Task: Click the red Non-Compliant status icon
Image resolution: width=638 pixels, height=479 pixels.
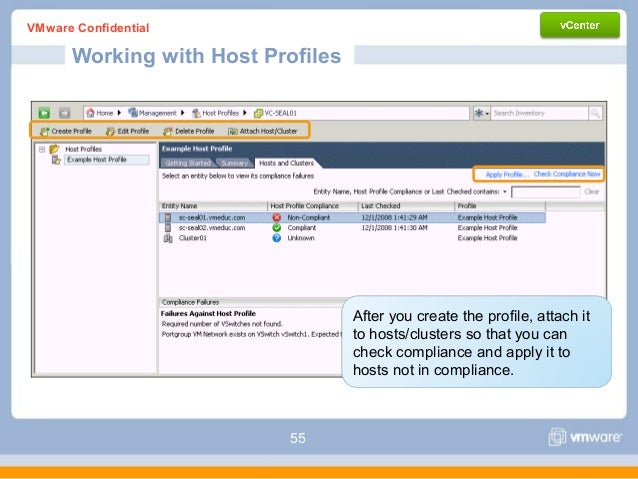Action: pyautogui.click(x=277, y=217)
